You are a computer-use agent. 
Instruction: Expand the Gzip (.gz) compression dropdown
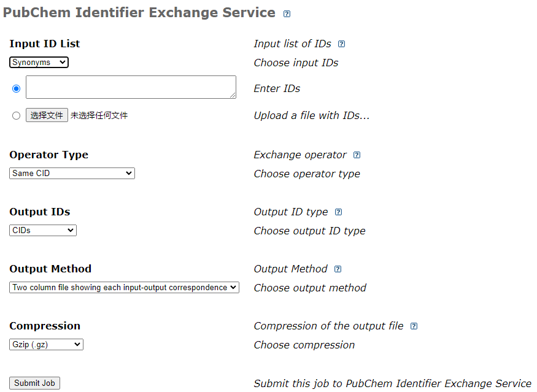(46, 344)
